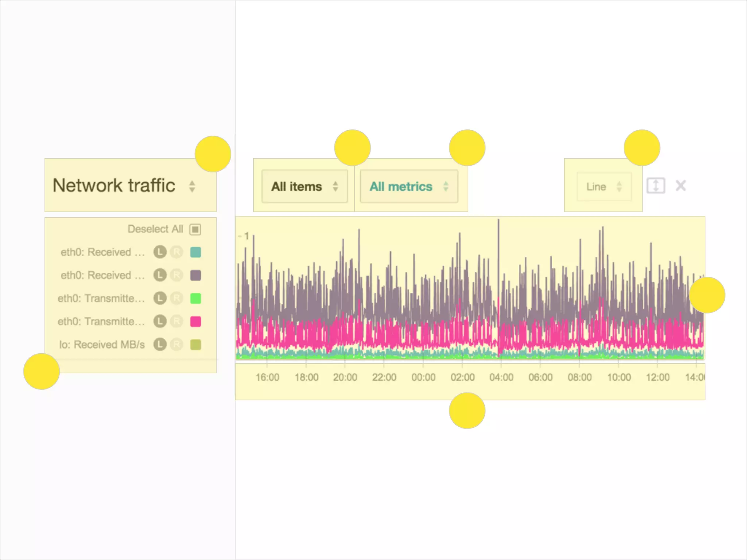The width and height of the screenshot is (747, 560).
Task: Set lo: Received MB/s to left axis
Action: [x=160, y=345]
